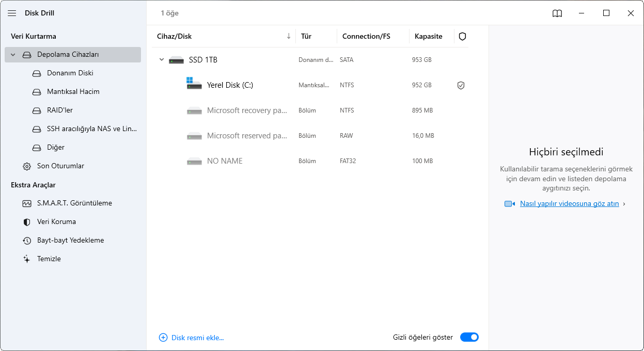This screenshot has height=351, width=644.
Task: Click the Donanım d... type cell
Action: pyautogui.click(x=316, y=60)
